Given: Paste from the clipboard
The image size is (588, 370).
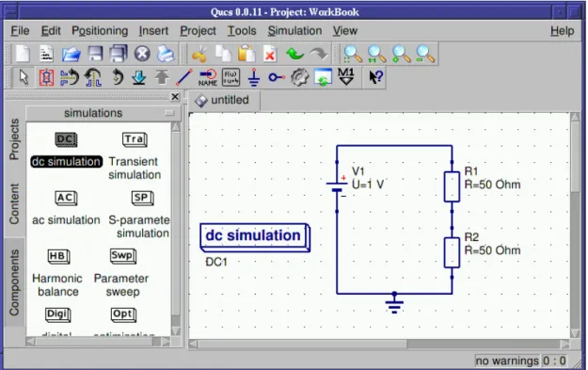Looking at the screenshot, I should 246,55.
